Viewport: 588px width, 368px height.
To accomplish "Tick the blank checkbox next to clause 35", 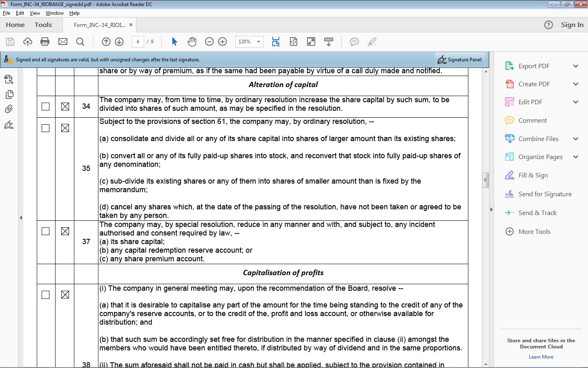I will point(45,128).
